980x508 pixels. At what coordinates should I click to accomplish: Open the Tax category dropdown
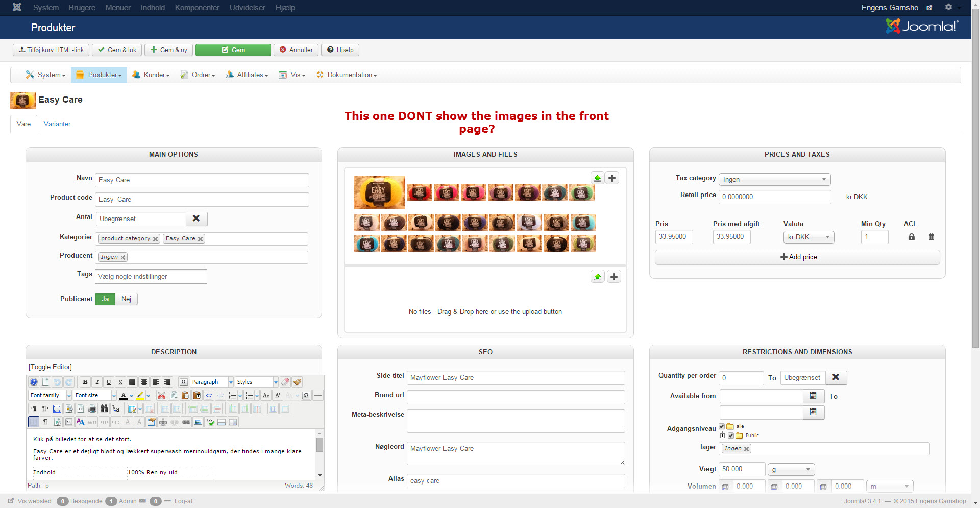775,179
